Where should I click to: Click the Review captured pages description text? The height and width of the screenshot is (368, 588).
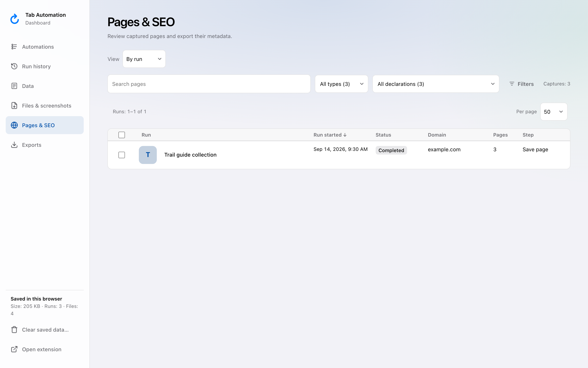click(x=170, y=36)
